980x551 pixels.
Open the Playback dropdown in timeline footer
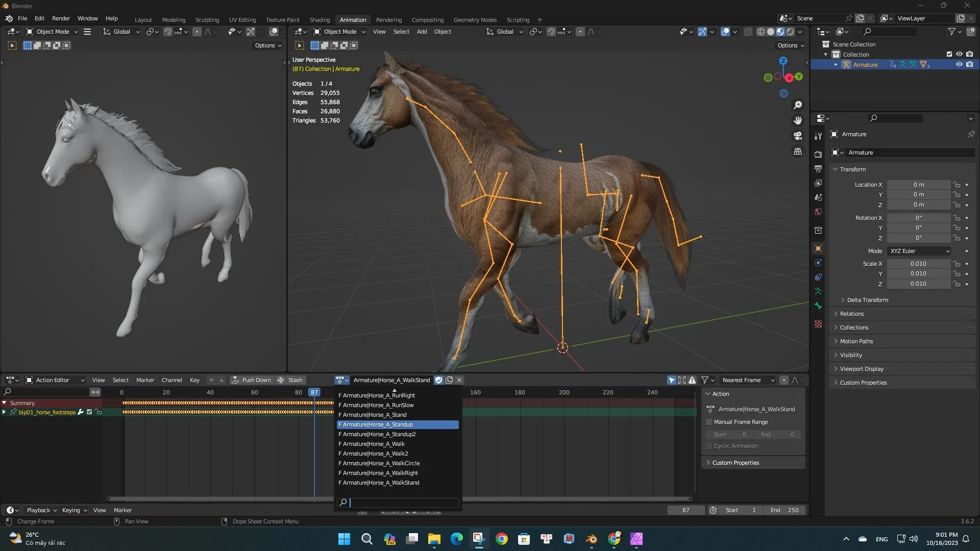[41, 510]
